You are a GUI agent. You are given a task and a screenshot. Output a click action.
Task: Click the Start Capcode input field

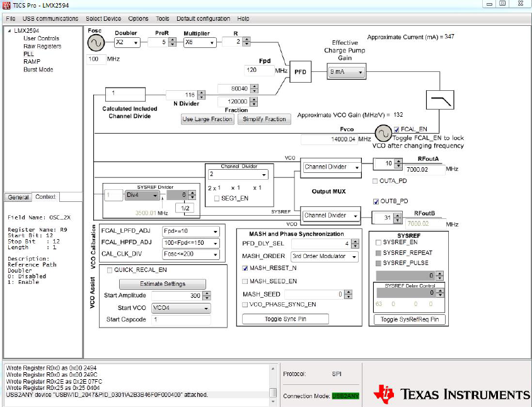point(181,319)
